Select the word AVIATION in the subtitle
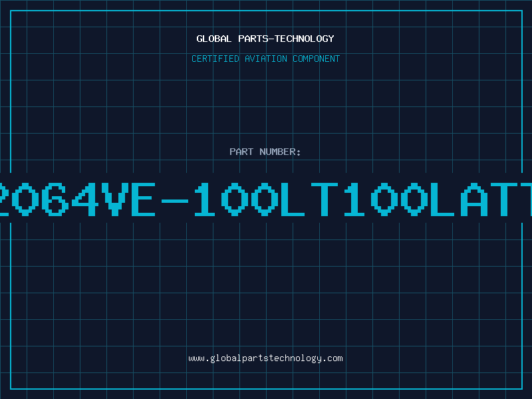532x399 pixels. click(265, 59)
